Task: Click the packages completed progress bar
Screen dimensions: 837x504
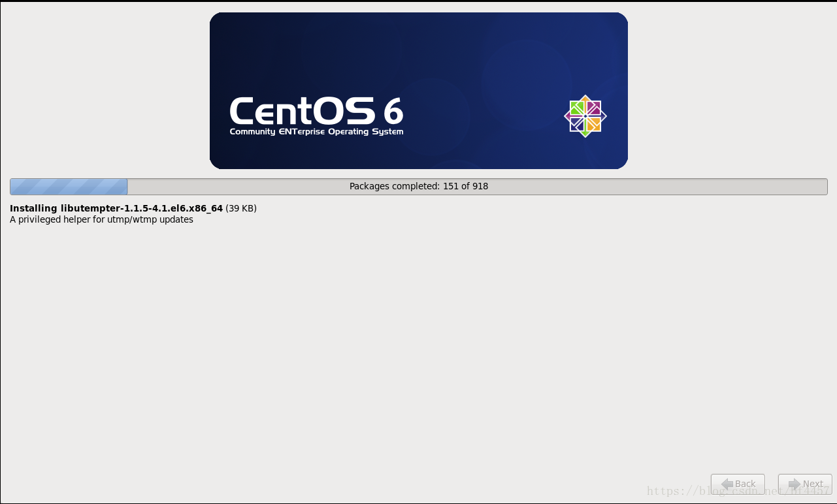Action: tap(419, 187)
